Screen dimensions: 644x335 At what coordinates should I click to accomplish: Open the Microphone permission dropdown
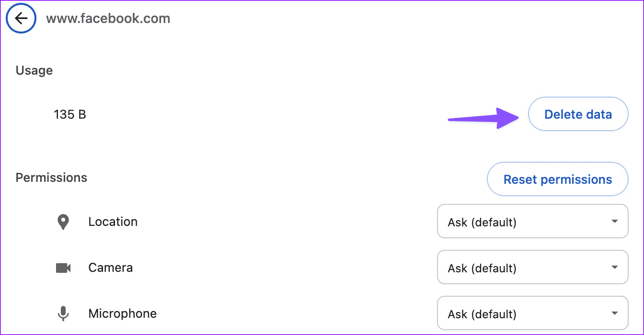click(532, 313)
